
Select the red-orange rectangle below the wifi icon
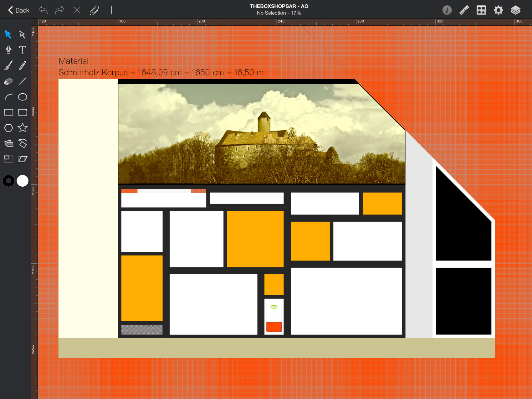(274, 327)
